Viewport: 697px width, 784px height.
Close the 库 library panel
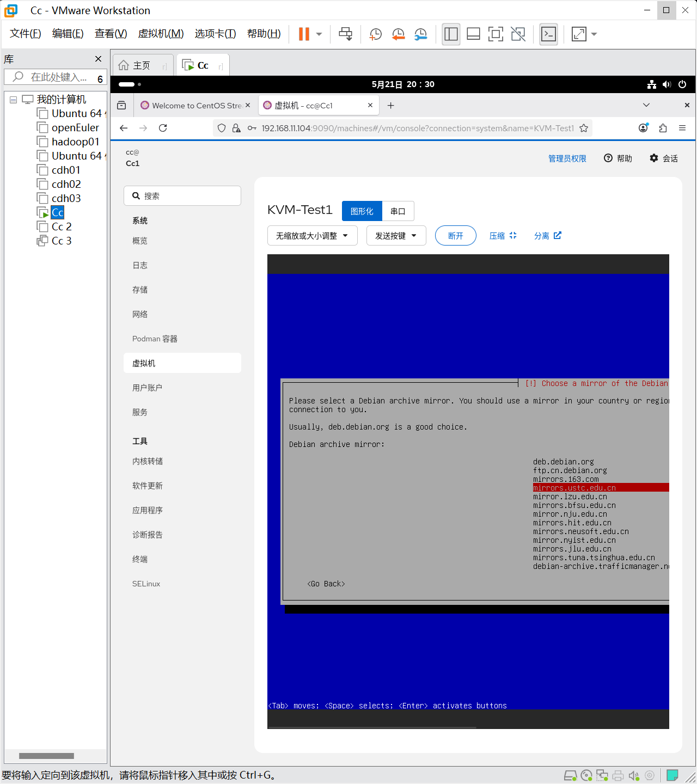[98, 59]
